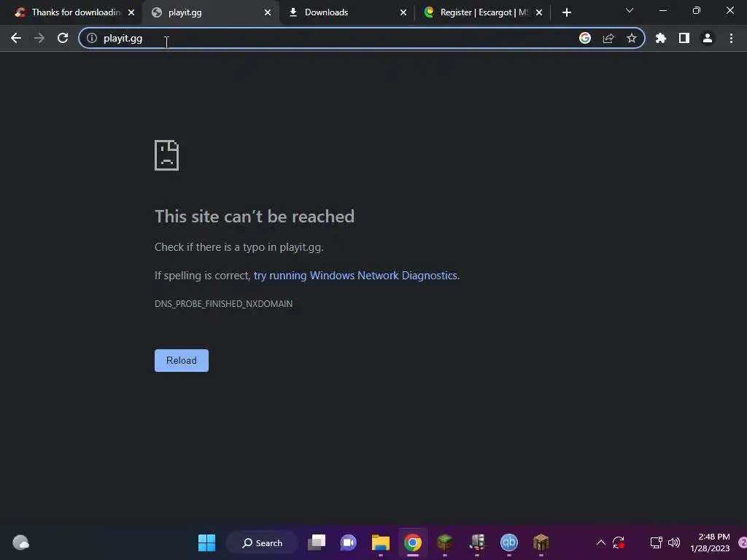Open the notification count badge

click(743, 542)
